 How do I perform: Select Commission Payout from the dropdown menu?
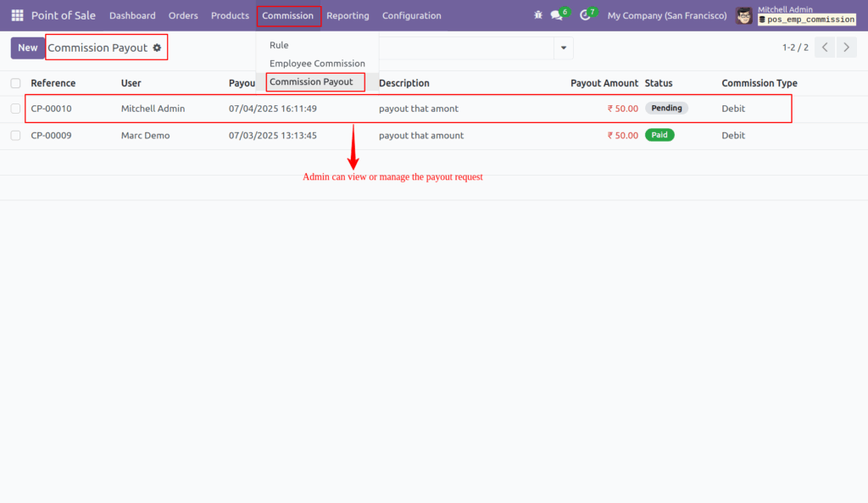click(x=314, y=81)
